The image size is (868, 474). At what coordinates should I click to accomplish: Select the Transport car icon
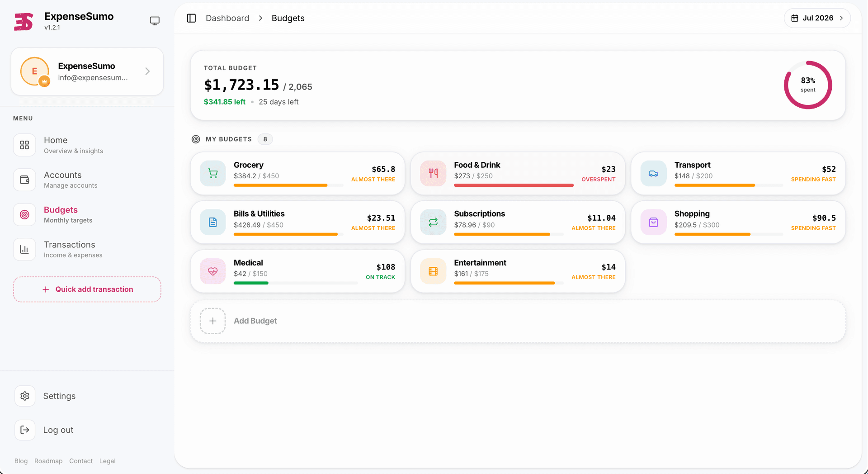(x=653, y=173)
